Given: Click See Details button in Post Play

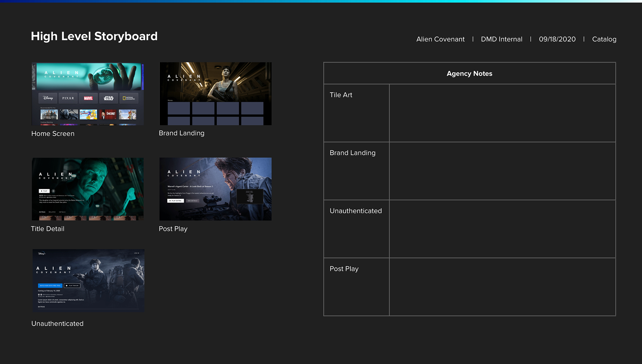Looking at the screenshot, I should 192,201.
